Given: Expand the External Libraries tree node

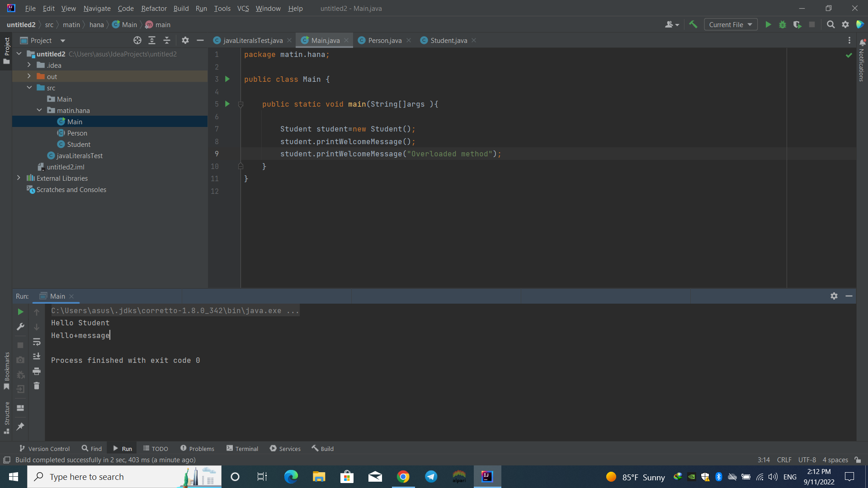Looking at the screenshot, I should [19, 178].
